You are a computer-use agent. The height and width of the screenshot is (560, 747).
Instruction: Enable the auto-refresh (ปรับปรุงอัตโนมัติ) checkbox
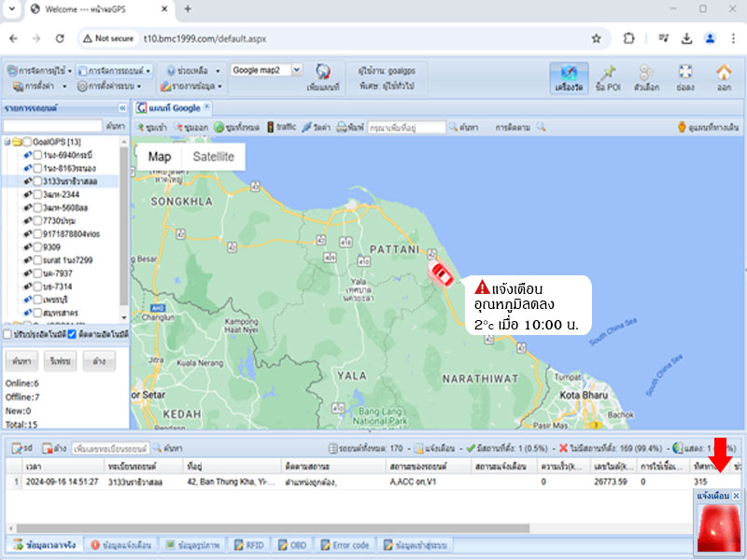pyautogui.click(x=7, y=334)
